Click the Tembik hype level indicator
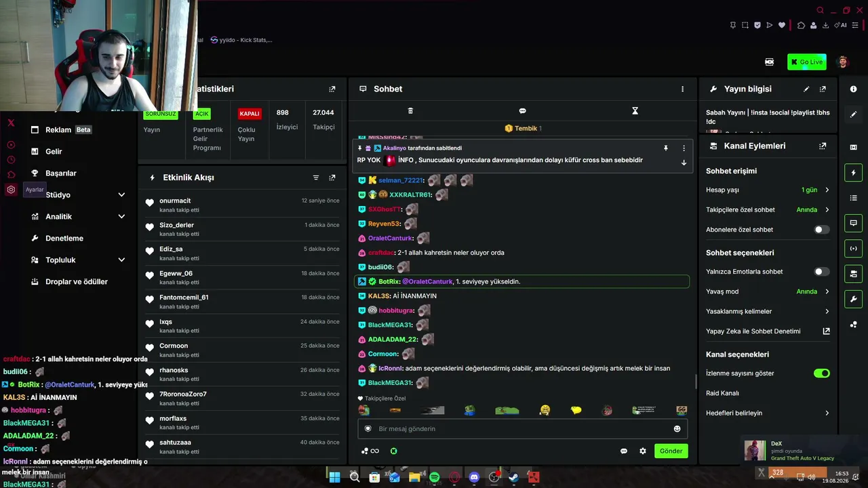 pyautogui.click(x=524, y=128)
